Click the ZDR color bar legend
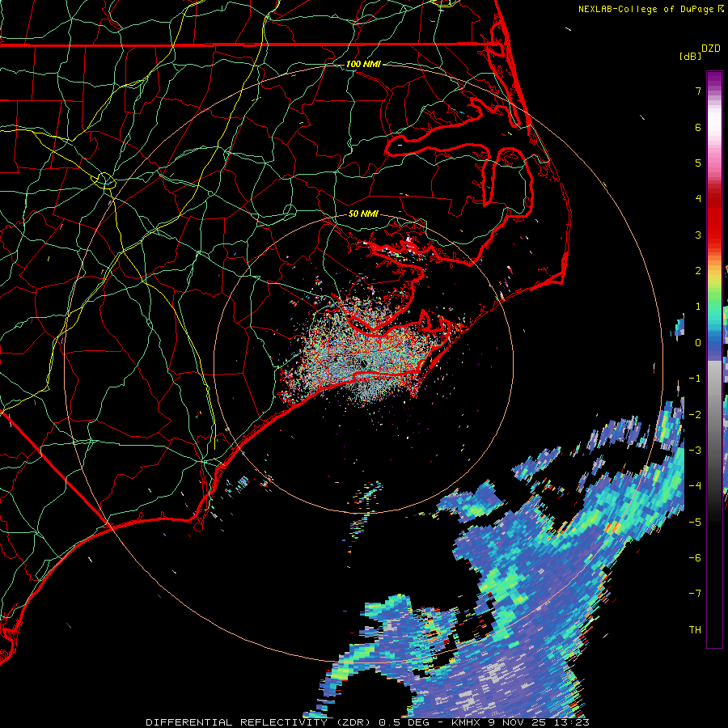 point(714,359)
